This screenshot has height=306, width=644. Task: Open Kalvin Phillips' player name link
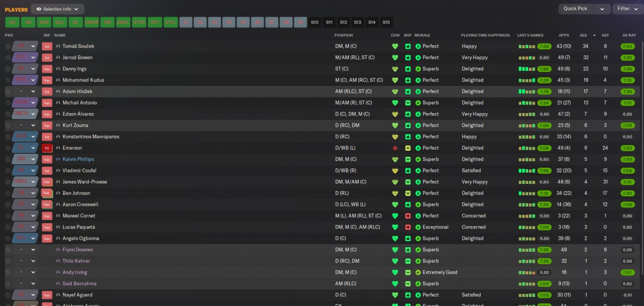click(78, 159)
